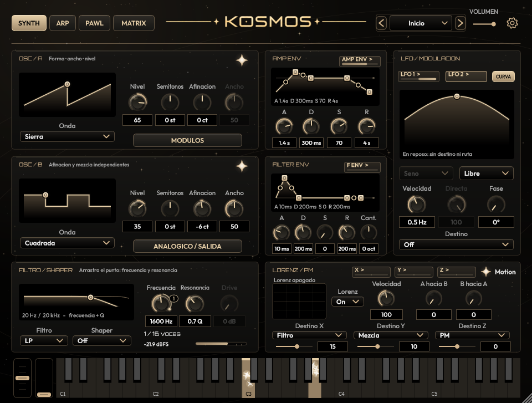Switch to the MATRIX tab

134,23
